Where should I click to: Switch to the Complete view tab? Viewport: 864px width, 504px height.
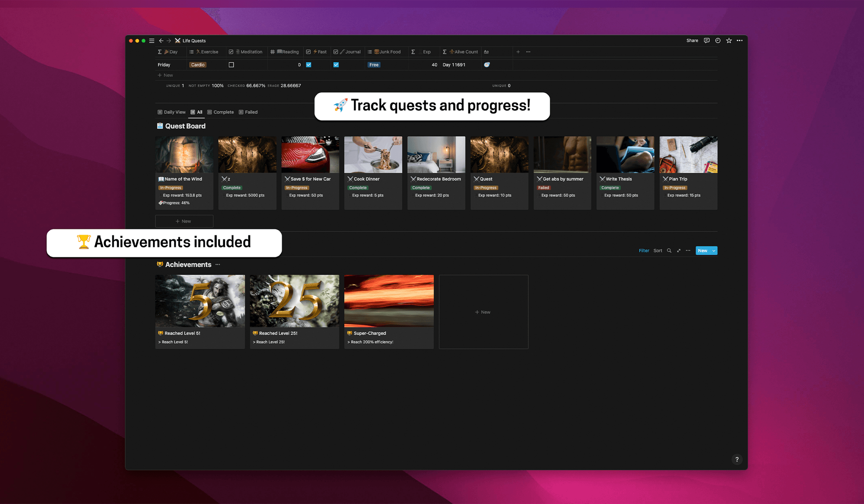tap(221, 112)
